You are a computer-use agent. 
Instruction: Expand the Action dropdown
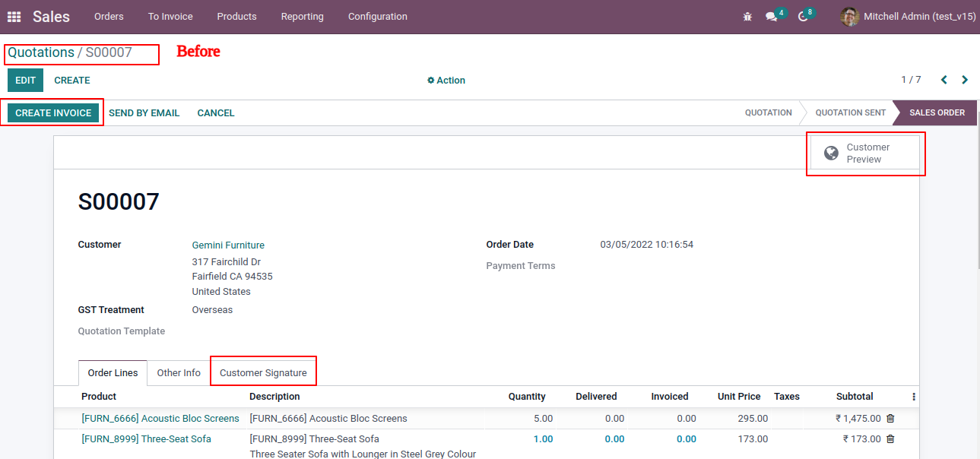click(x=446, y=81)
